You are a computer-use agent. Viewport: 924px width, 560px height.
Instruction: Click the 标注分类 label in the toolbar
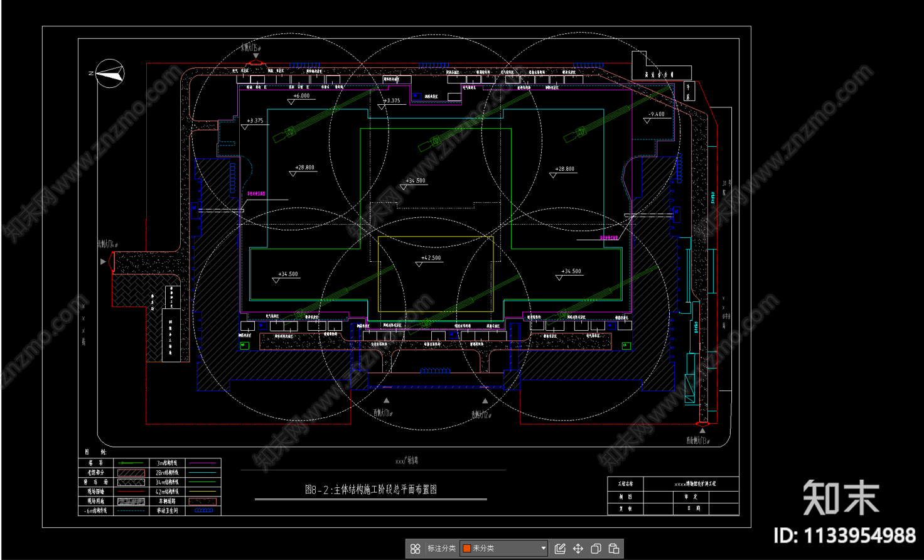click(441, 549)
